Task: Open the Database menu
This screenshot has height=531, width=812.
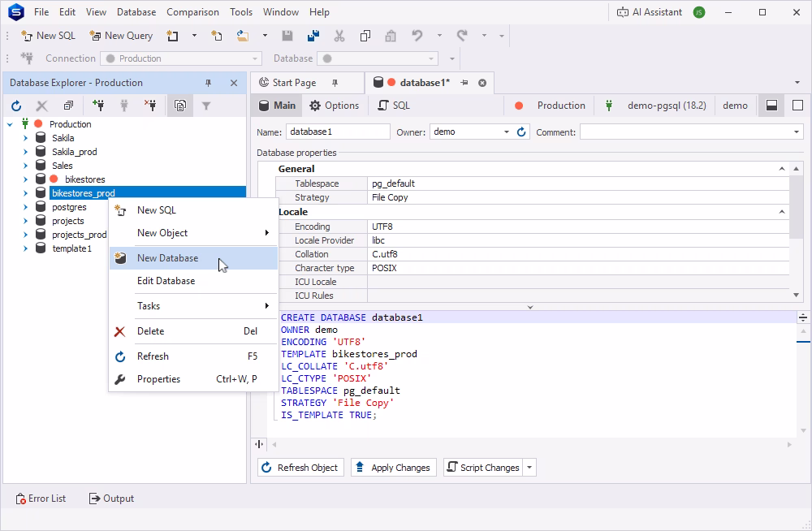Action: (x=136, y=12)
